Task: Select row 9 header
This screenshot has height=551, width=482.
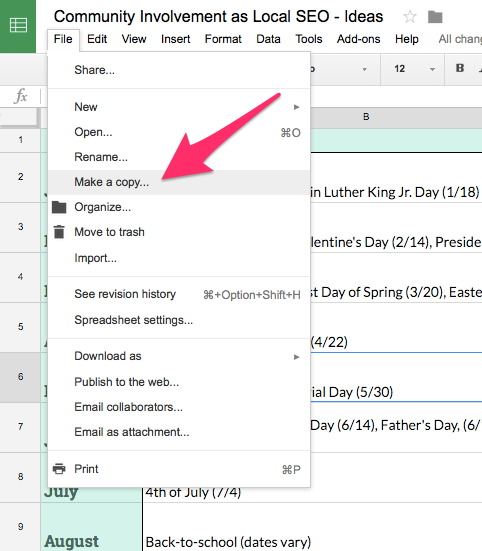Action: (x=20, y=527)
